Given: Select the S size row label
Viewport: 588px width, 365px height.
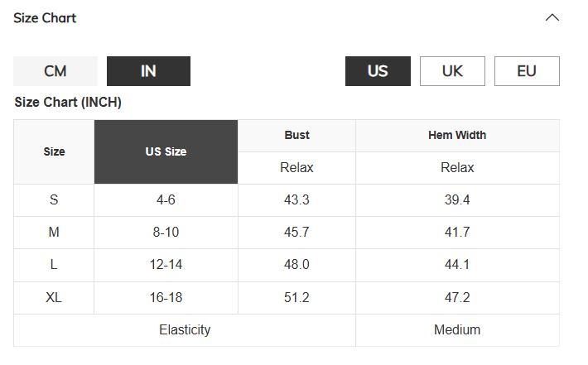Looking at the screenshot, I should coord(54,199).
